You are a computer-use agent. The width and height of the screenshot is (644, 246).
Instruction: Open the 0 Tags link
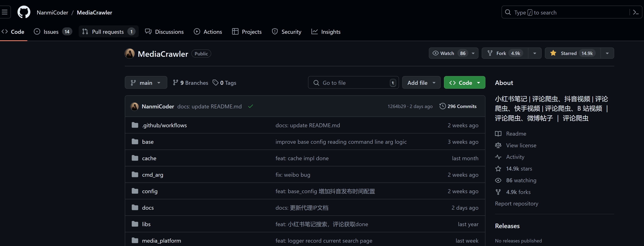coord(224,83)
